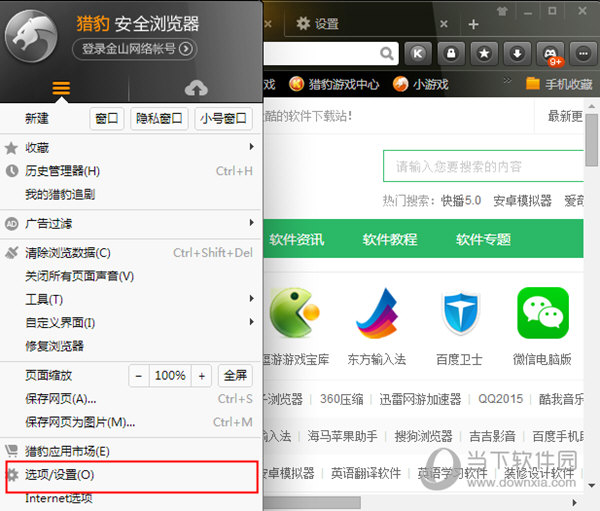
Task: Click 登录金山网络帐号 login button
Action: pos(134,49)
